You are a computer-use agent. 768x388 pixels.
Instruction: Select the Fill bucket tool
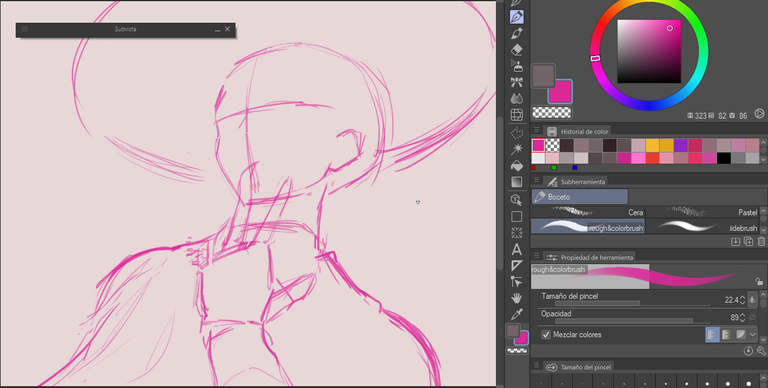pos(516,166)
